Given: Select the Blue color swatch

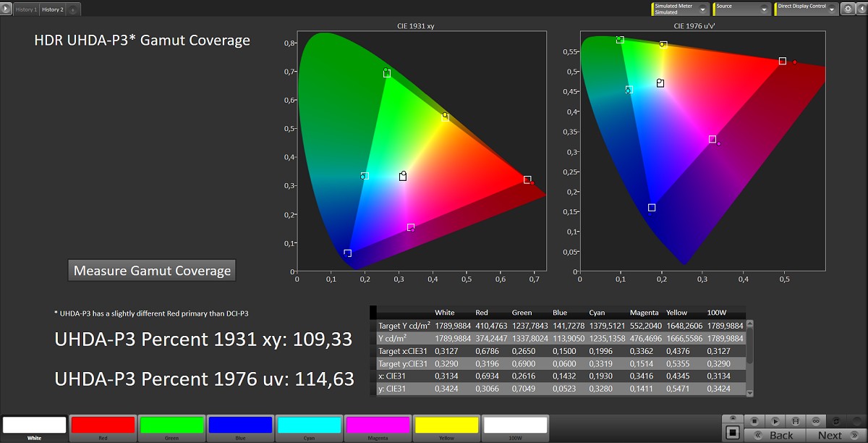Looking at the screenshot, I should (240, 428).
